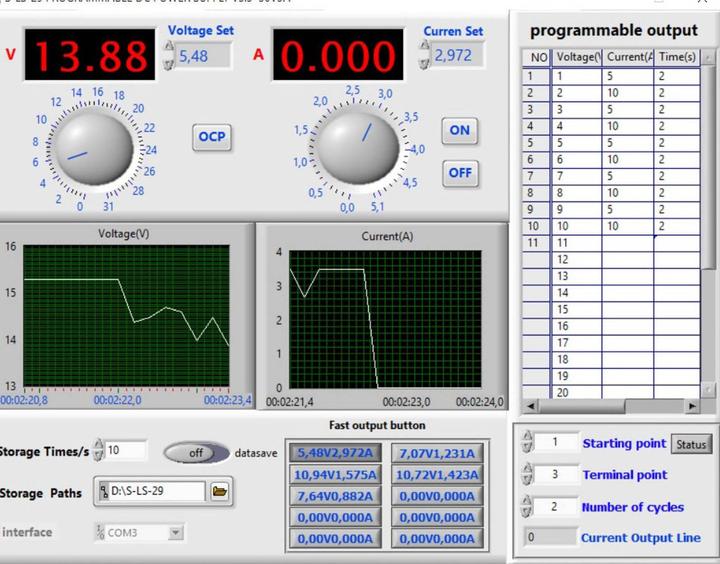720x564 pixels.
Task: Click fast output 7,64V0,882A button
Action: 335,496
